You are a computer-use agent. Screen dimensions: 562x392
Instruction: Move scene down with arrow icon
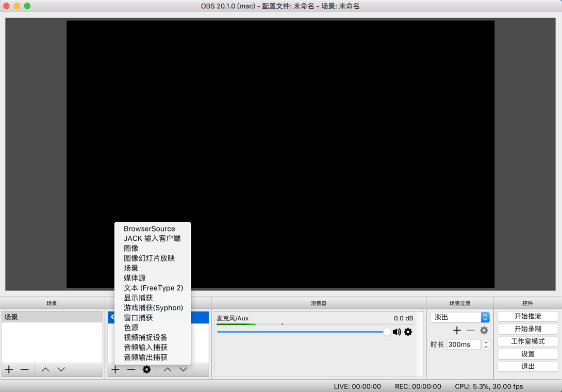pos(61,369)
